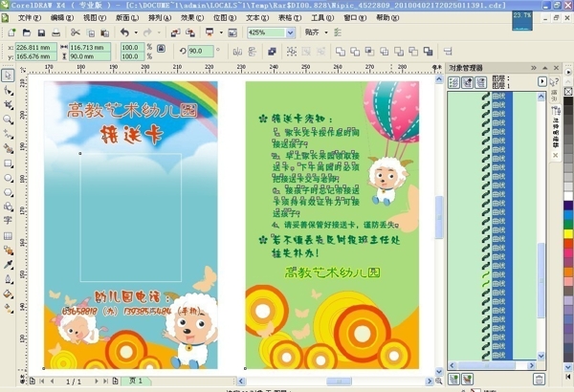The image size is (574, 392).
Task: Select the Interactive Fill tool in the toolbox
Action: pos(8,308)
